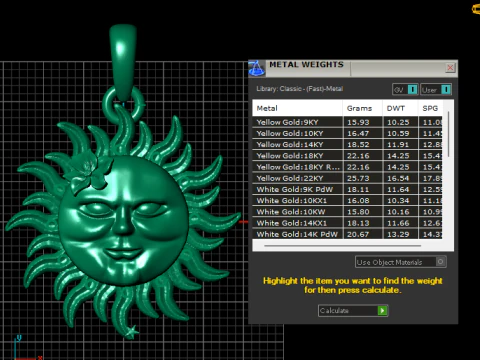Select the White Gold:10KX1 row
The width and height of the screenshot is (480, 360).
tap(348, 201)
